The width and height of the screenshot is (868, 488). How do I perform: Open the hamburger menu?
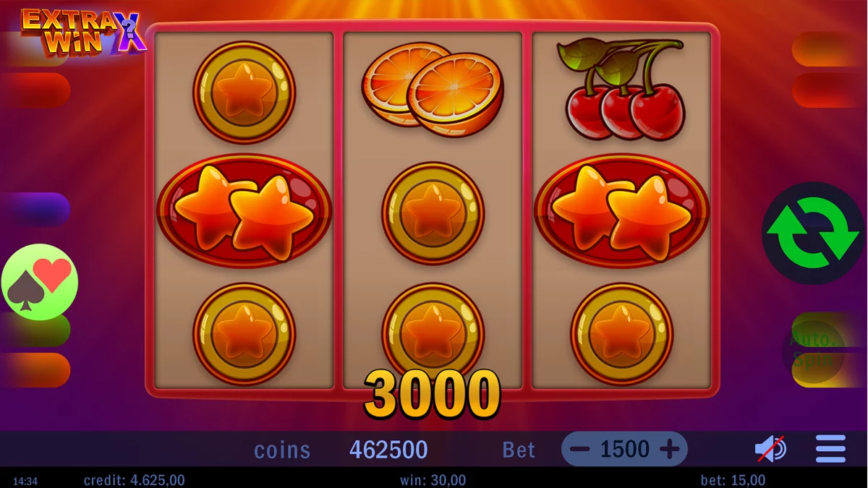click(x=830, y=449)
